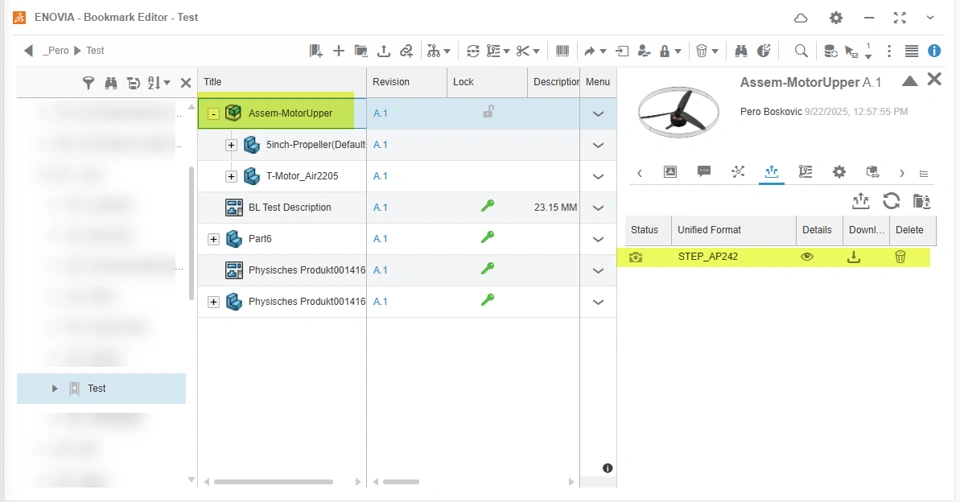Click the barcode icon in the toolbar
Viewport: 960px width, 502px height.
562,51
